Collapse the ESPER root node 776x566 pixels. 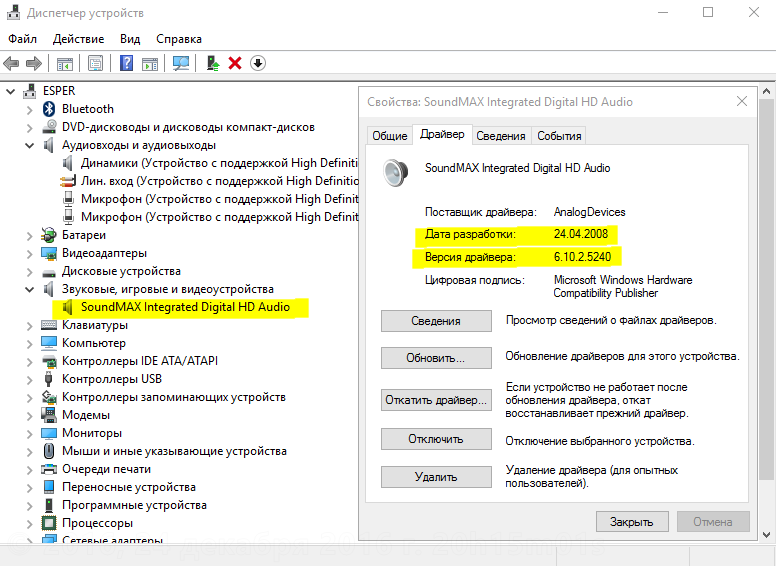tap(10, 92)
